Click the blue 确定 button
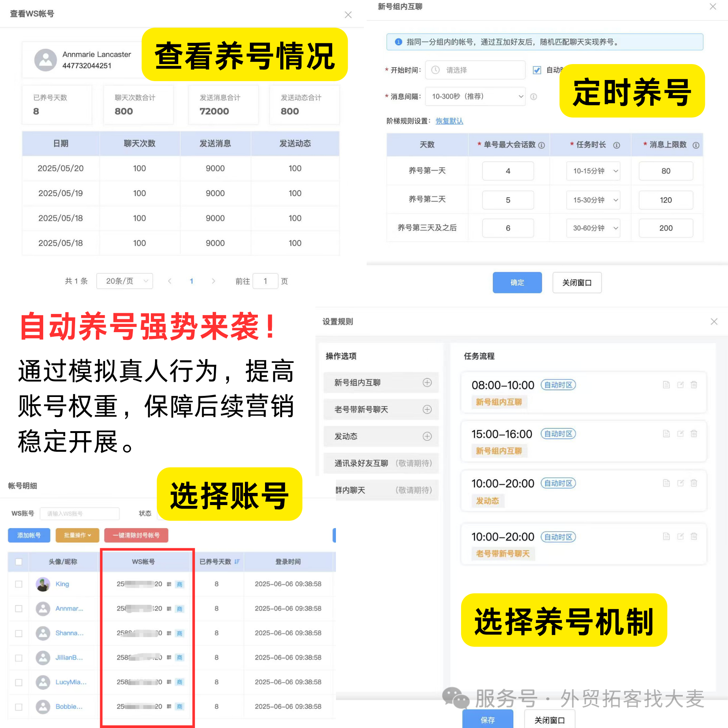728x728 pixels. [517, 282]
